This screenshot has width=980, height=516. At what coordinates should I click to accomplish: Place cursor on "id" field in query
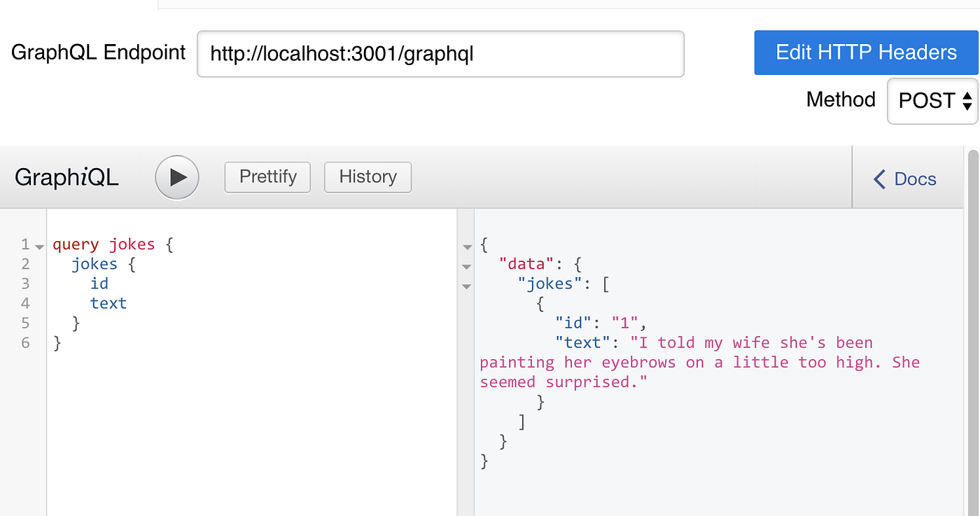(99, 284)
